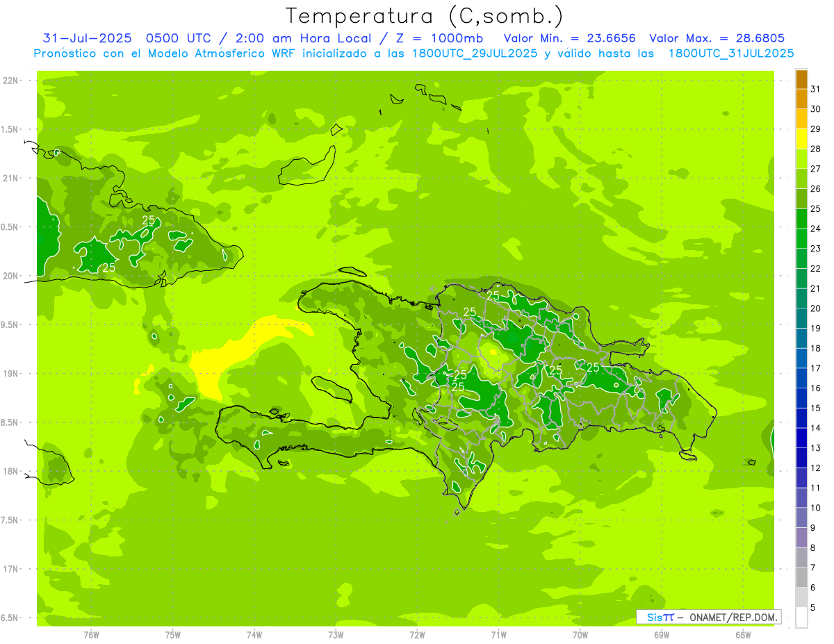
Task: Click the yellow colorbar swatch between 28 and 29
Action: tap(801, 139)
